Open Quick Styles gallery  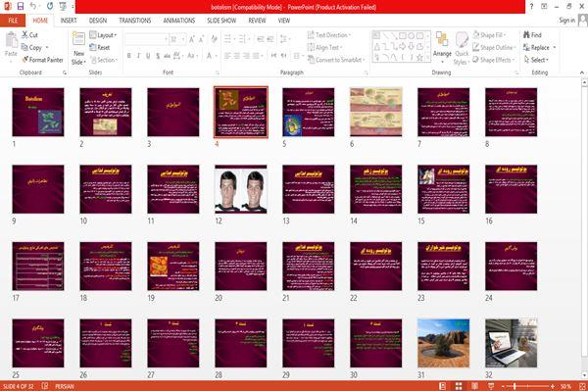462,48
